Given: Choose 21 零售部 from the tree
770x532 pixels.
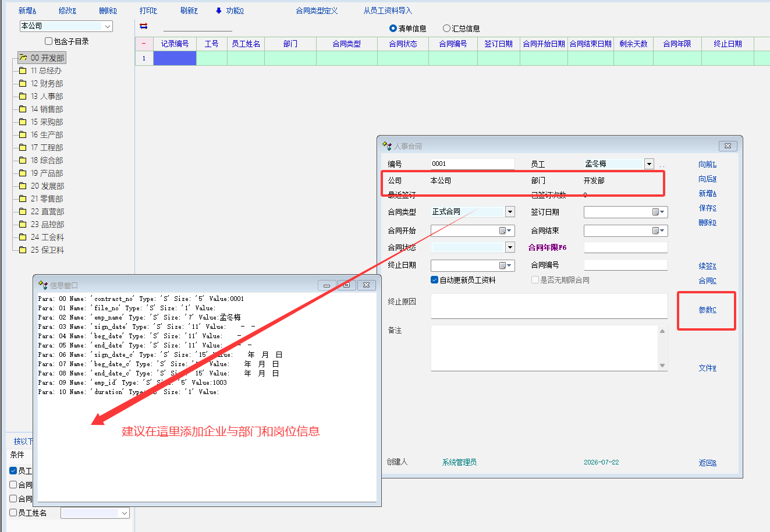Looking at the screenshot, I should 47,198.
